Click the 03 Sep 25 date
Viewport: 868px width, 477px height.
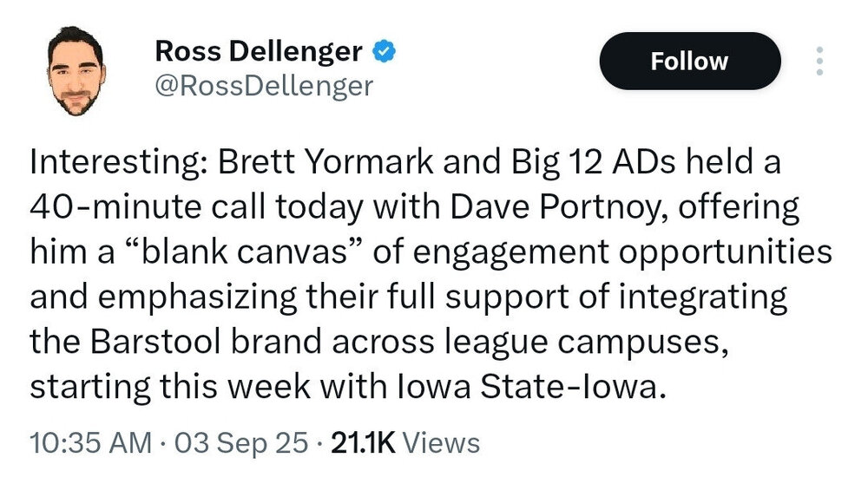coord(241,443)
